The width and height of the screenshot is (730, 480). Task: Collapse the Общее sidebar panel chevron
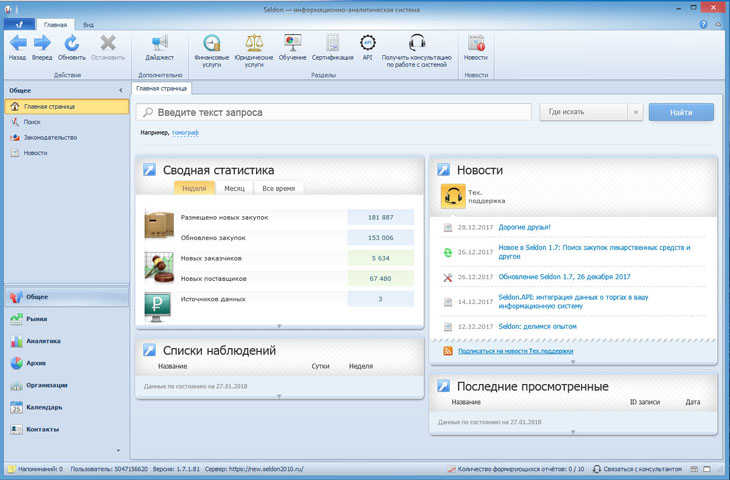click(121, 90)
